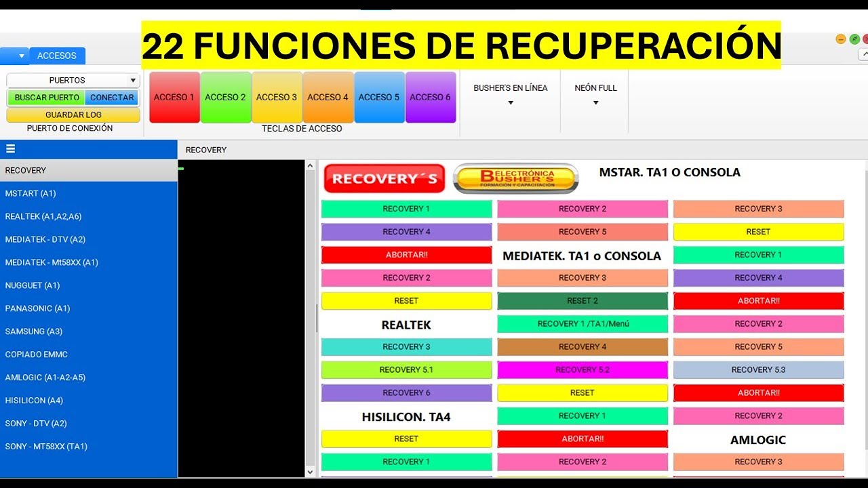Select MEDIATEK - Mt58XX (A1) entry

(89, 262)
